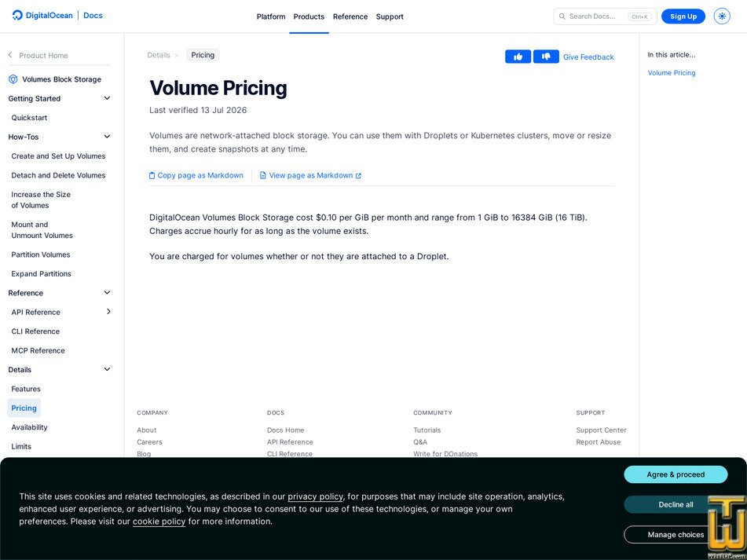The image size is (747, 560).
Task: Collapse the Getting Started section chevron
Action: pos(107,98)
